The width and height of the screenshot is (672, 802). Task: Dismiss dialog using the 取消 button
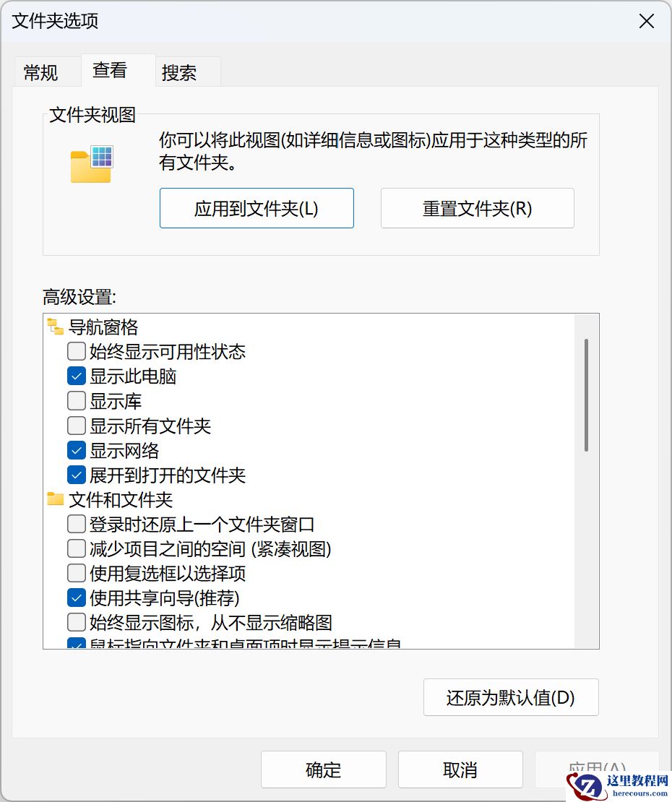pyautogui.click(x=459, y=769)
